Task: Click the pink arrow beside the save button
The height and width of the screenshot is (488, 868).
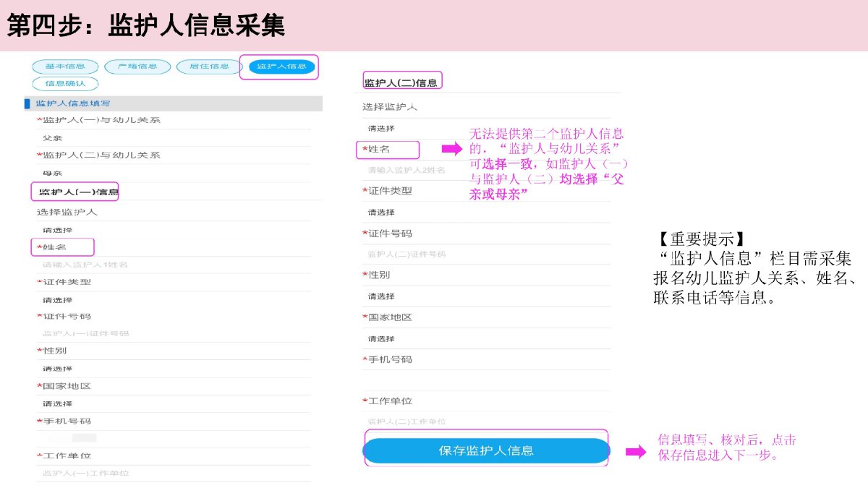Action: tap(635, 452)
